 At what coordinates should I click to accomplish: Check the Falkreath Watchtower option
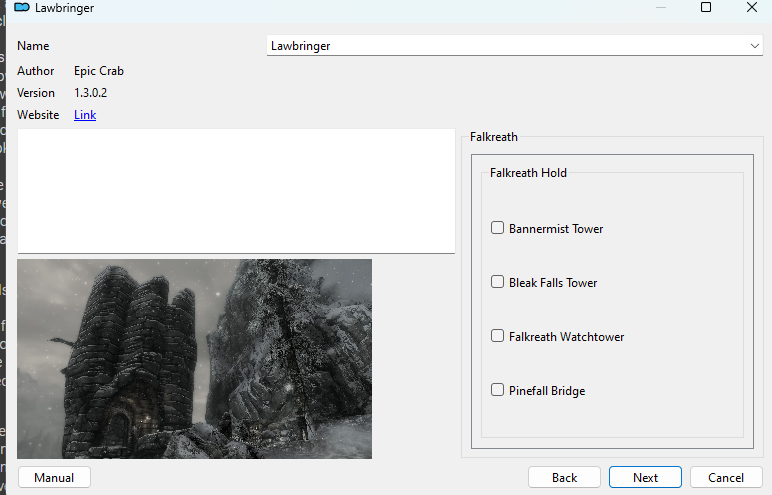(x=497, y=336)
